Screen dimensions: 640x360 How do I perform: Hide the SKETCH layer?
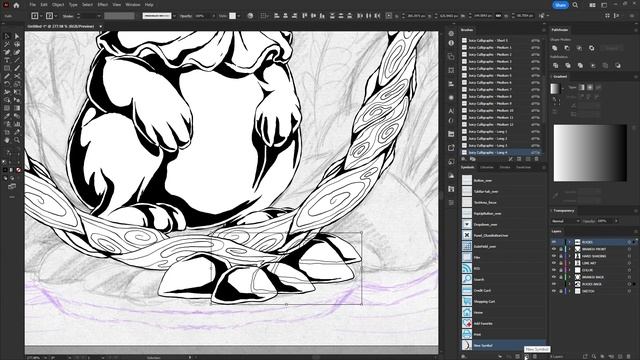(554, 291)
